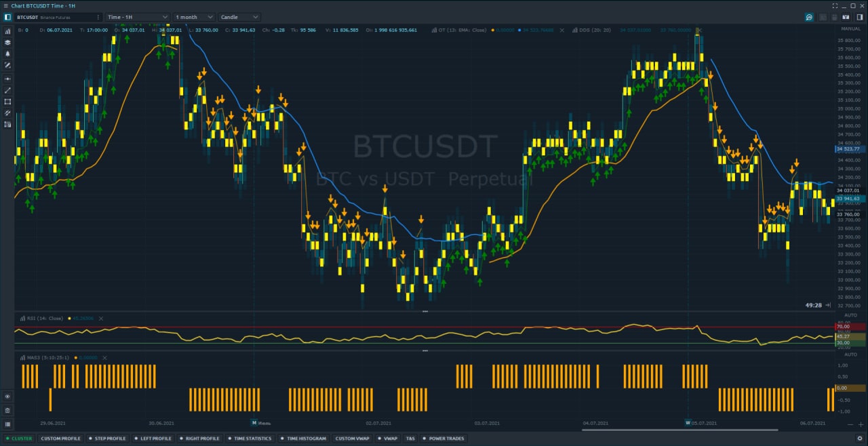This screenshot has width=868, height=446.
Task: Click the M month marker on the time axis
Action: (254, 422)
